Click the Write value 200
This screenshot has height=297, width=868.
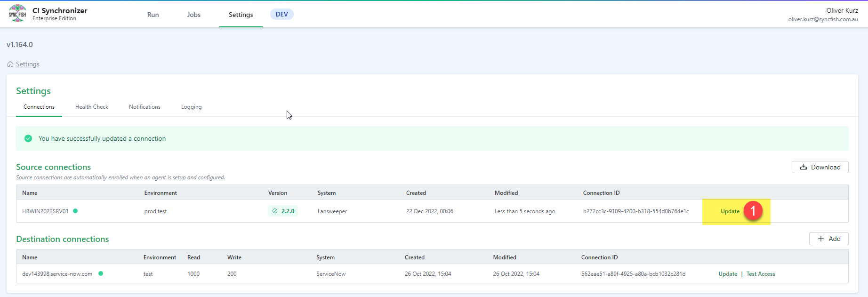232,274
